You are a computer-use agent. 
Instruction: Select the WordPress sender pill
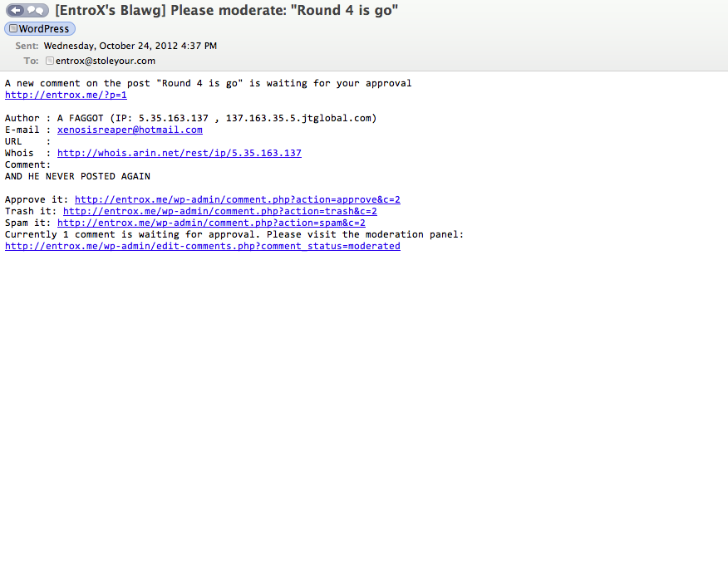(40, 29)
